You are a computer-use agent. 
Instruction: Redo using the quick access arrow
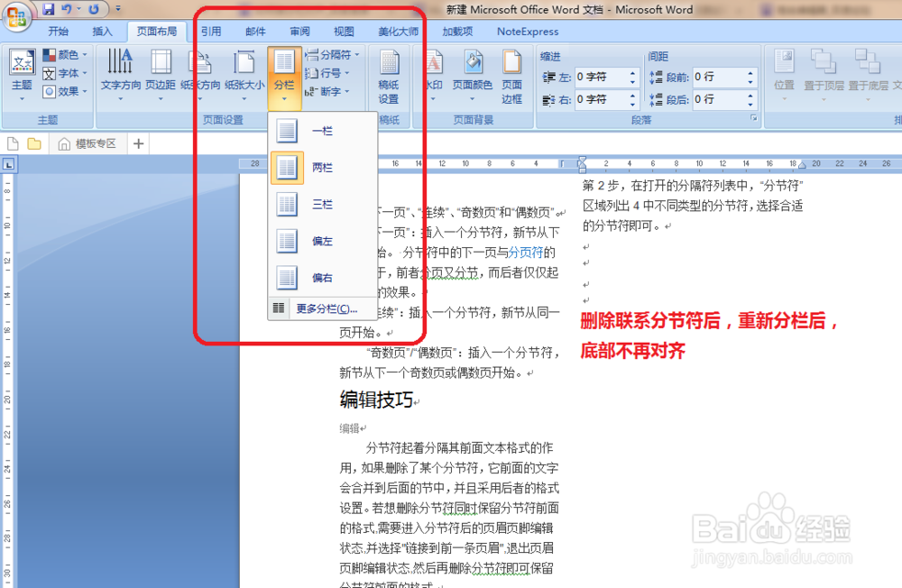(94, 9)
